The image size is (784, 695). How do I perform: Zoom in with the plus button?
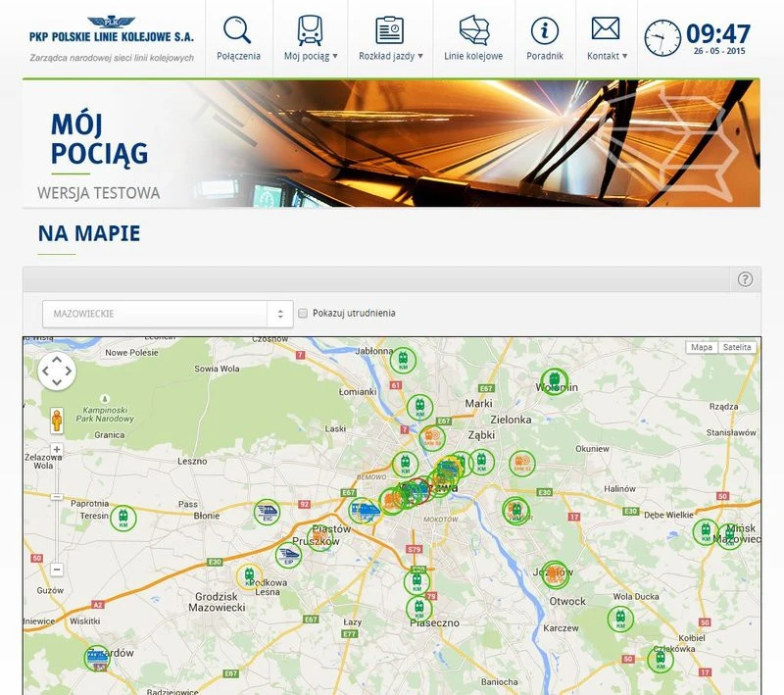(57, 450)
